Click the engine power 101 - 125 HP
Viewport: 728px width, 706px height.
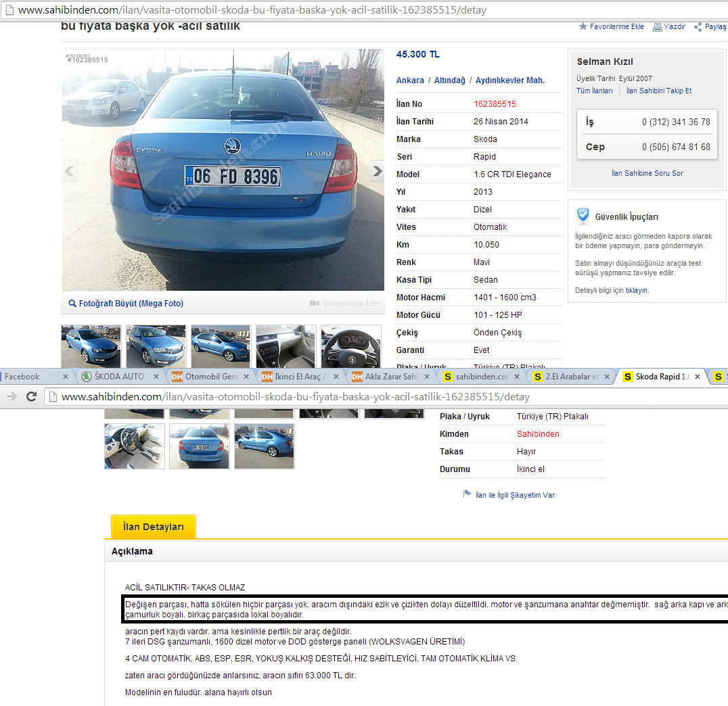[x=498, y=315]
